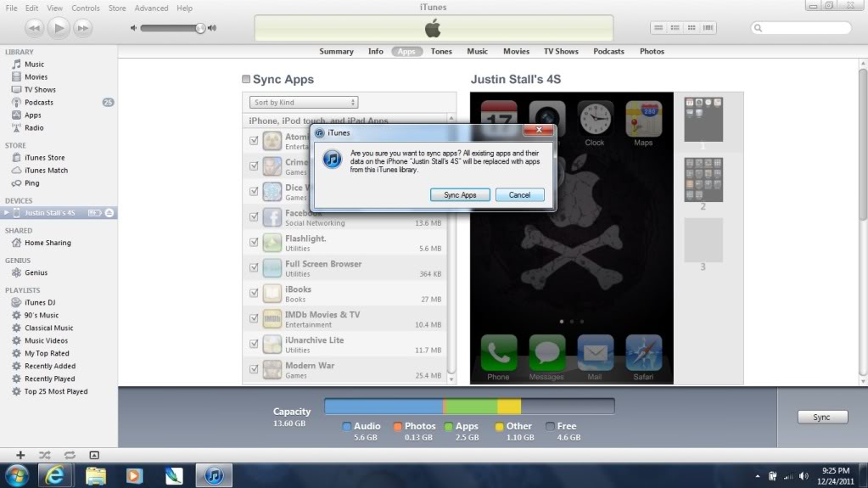Switch to grid view icon

pyautogui.click(x=692, y=28)
